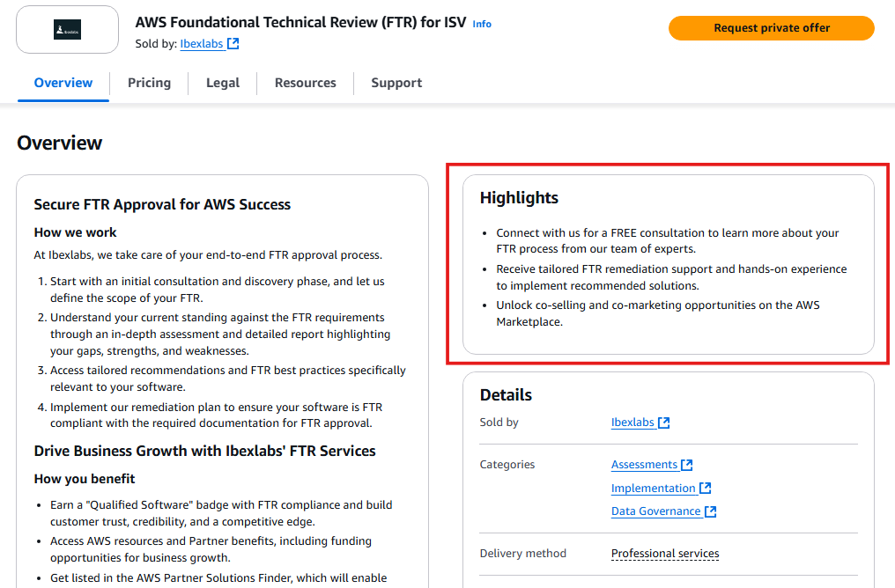Switch to the Pricing tab

[149, 83]
